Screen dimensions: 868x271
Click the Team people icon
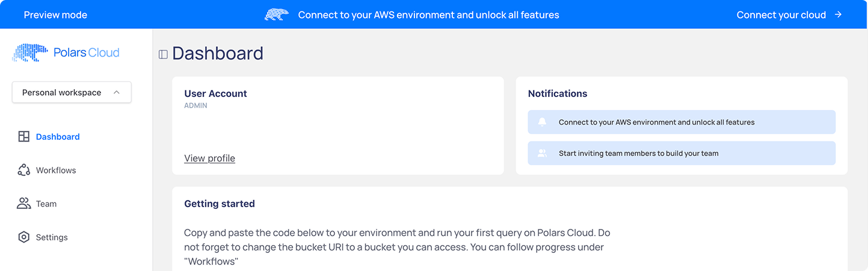point(23,204)
